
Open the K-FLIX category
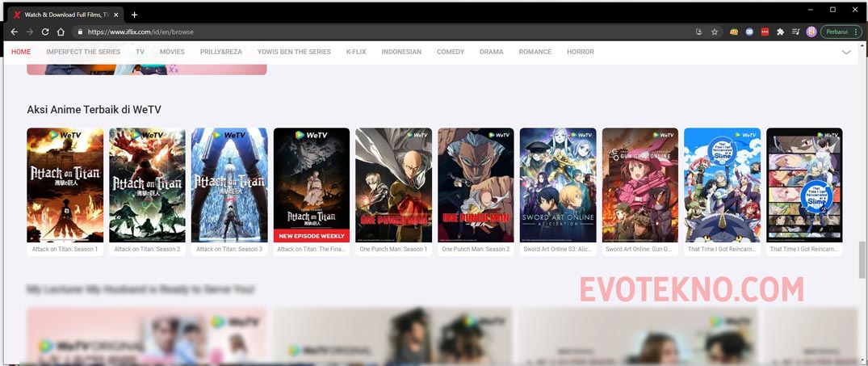tap(356, 52)
